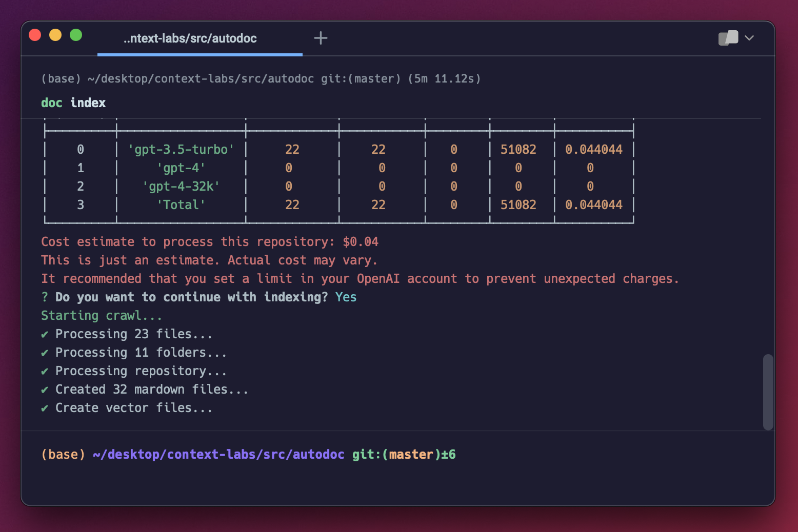The width and height of the screenshot is (798, 532).
Task: Click row index 3 in the table
Action: 81,205
